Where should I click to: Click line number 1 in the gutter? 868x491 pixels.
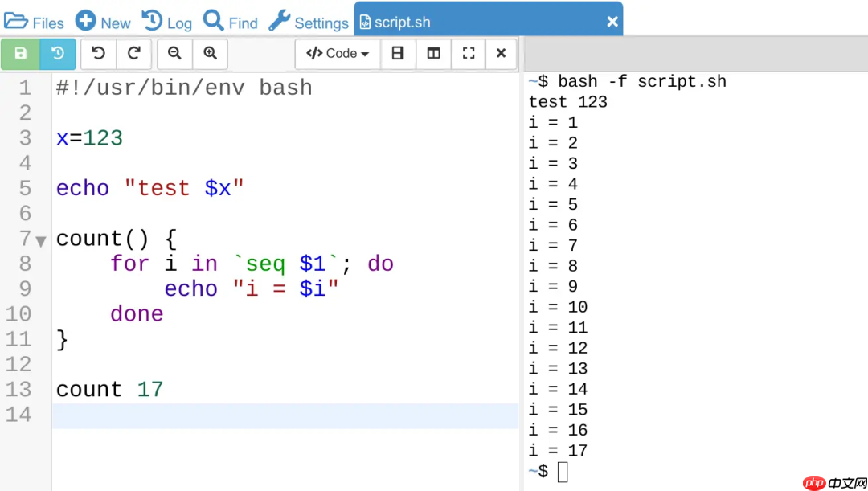pos(25,88)
